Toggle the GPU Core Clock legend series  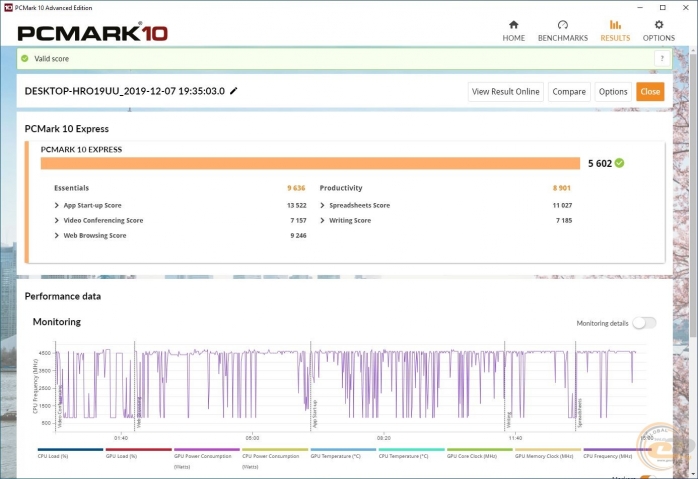[479, 453]
